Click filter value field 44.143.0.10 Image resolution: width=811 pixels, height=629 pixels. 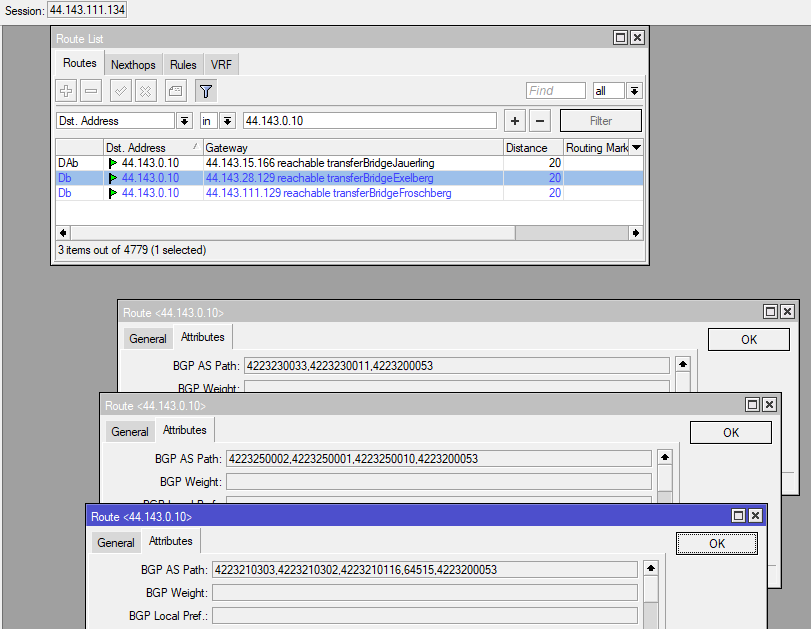click(370, 121)
